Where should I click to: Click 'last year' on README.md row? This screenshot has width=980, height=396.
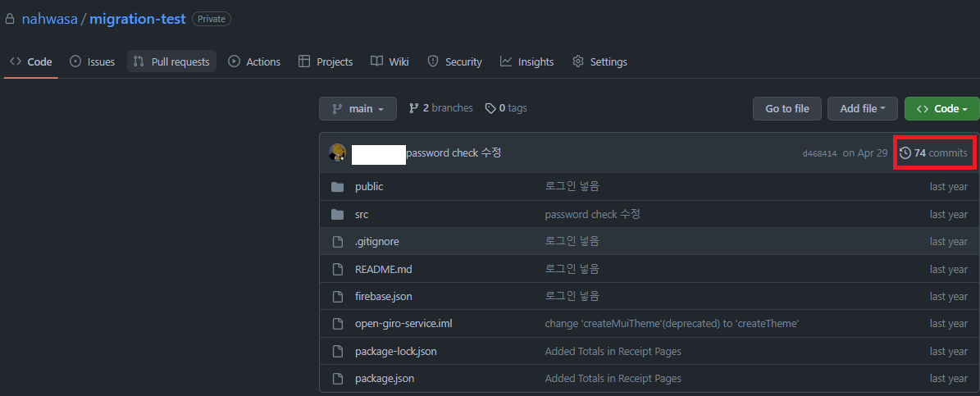(949, 269)
